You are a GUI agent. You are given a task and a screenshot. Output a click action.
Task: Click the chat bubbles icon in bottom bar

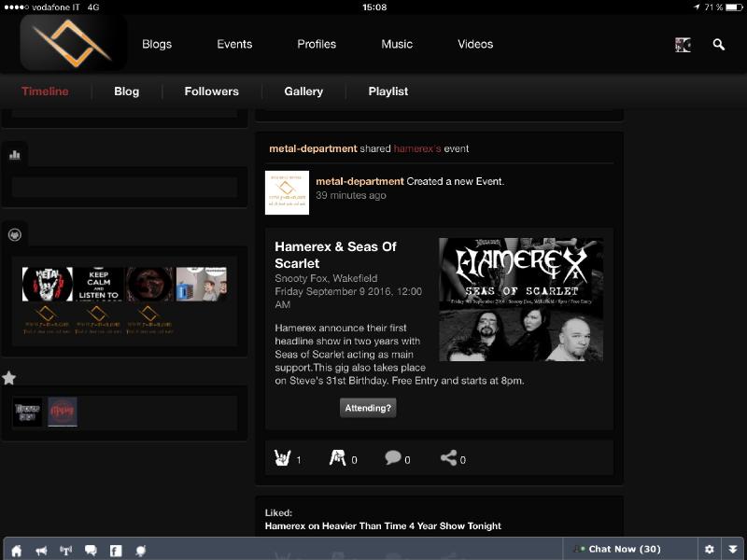tap(91, 550)
